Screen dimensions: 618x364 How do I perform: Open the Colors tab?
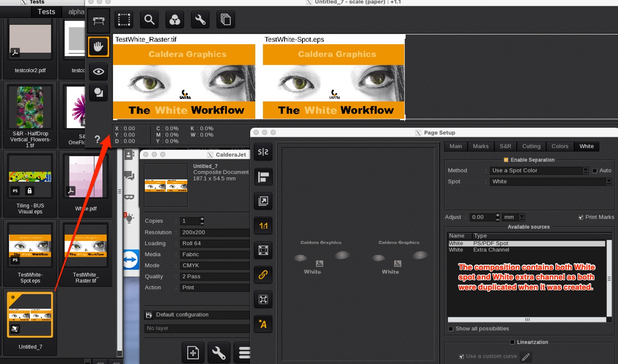click(x=559, y=146)
